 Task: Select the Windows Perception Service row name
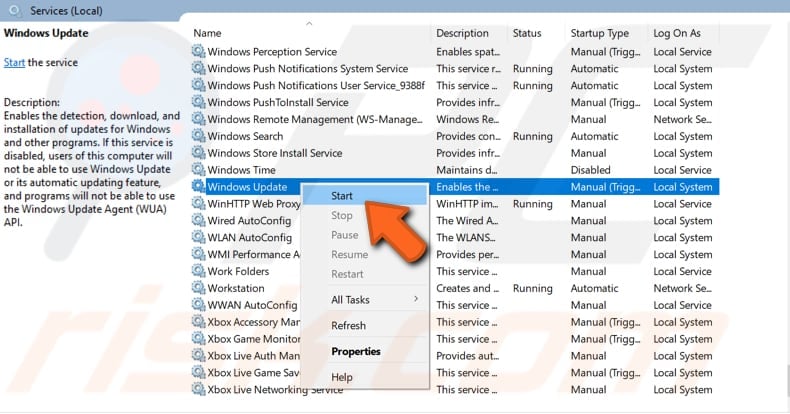[x=272, y=51]
